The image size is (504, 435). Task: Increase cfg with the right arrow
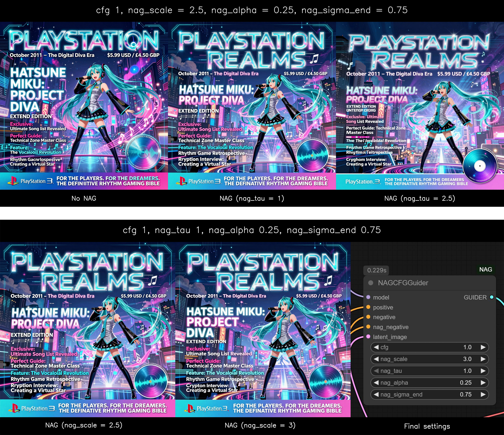click(483, 347)
